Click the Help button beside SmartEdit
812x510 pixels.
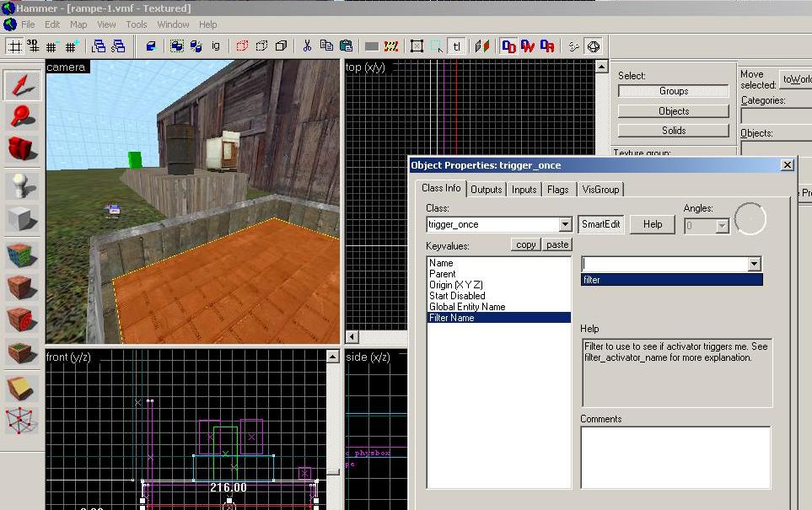coord(653,224)
